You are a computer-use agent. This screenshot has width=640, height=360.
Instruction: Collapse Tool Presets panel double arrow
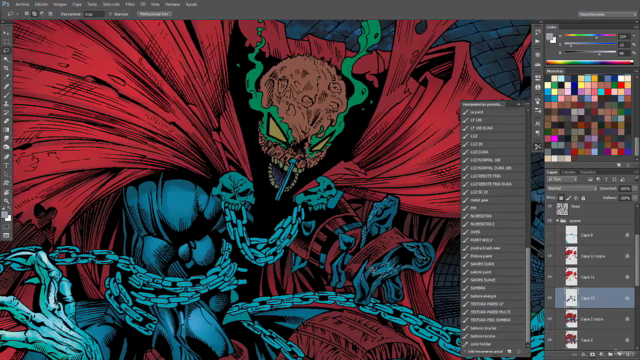point(519,104)
